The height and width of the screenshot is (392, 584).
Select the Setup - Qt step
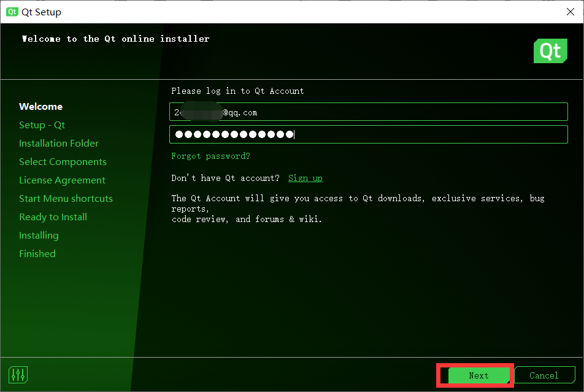pos(42,125)
